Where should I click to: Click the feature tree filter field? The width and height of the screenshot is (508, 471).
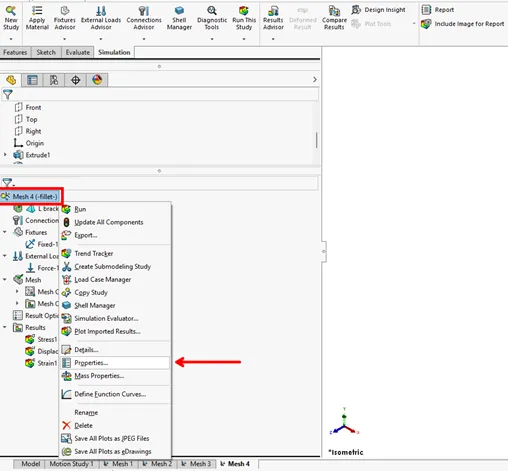click(x=160, y=95)
